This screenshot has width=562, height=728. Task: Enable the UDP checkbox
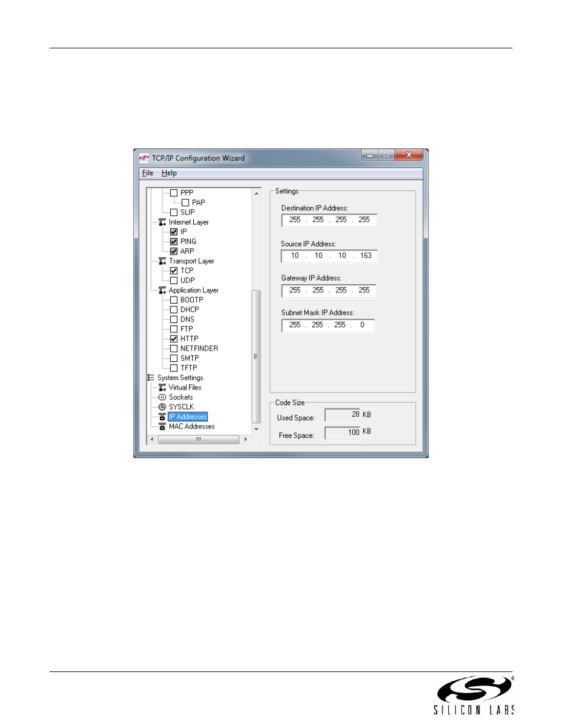click(174, 281)
